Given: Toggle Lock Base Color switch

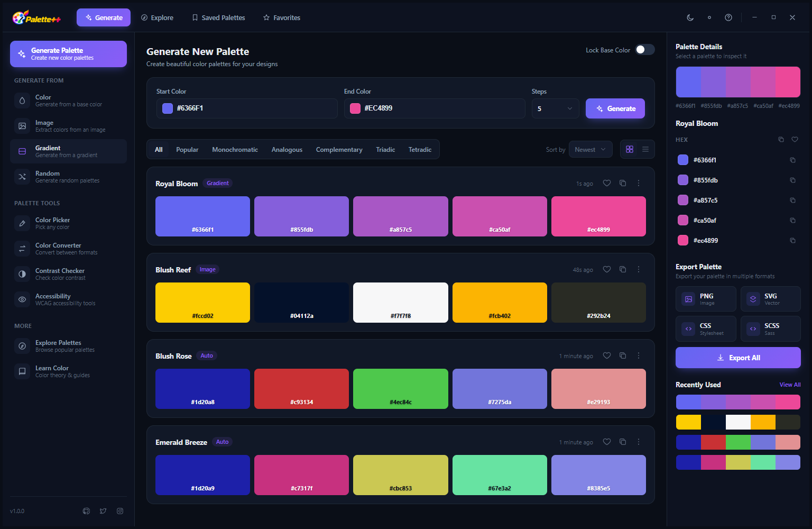Looking at the screenshot, I should (x=645, y=50).
